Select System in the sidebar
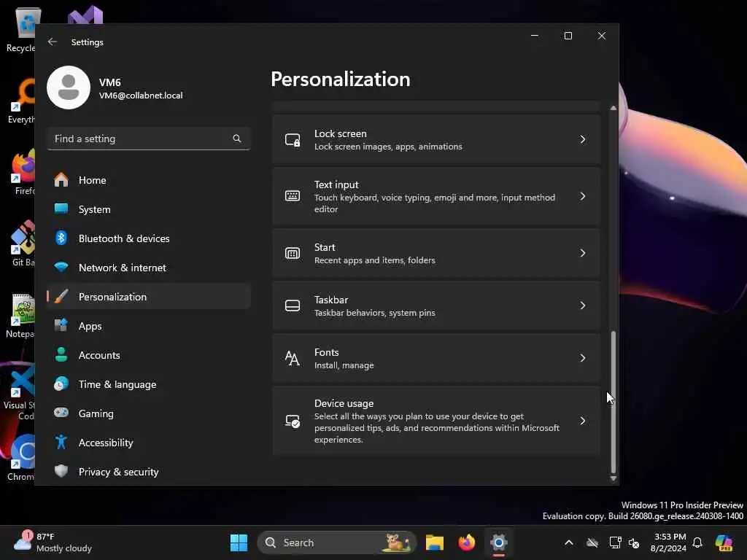Viewport: 747px width, 560px height. (x=149, y=209)
